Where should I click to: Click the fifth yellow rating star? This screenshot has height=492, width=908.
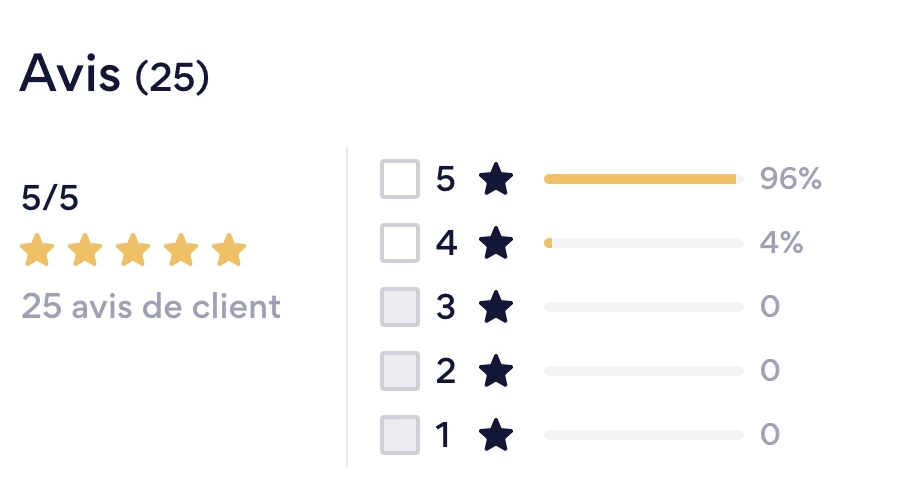[x=229, y=249]
